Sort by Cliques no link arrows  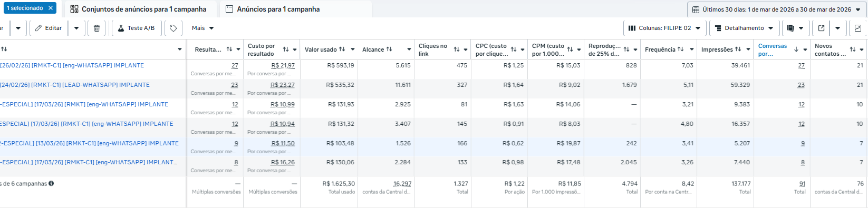(457, 49)
